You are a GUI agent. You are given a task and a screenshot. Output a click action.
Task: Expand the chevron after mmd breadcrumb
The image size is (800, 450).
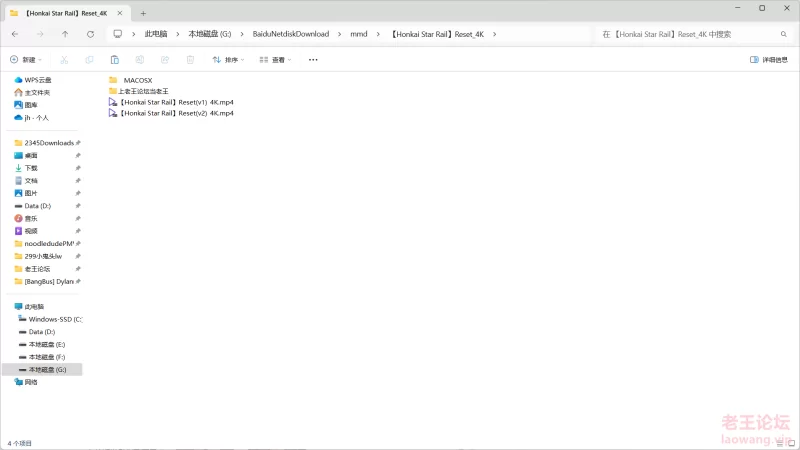pyautogui.click(x=378, y=34)
